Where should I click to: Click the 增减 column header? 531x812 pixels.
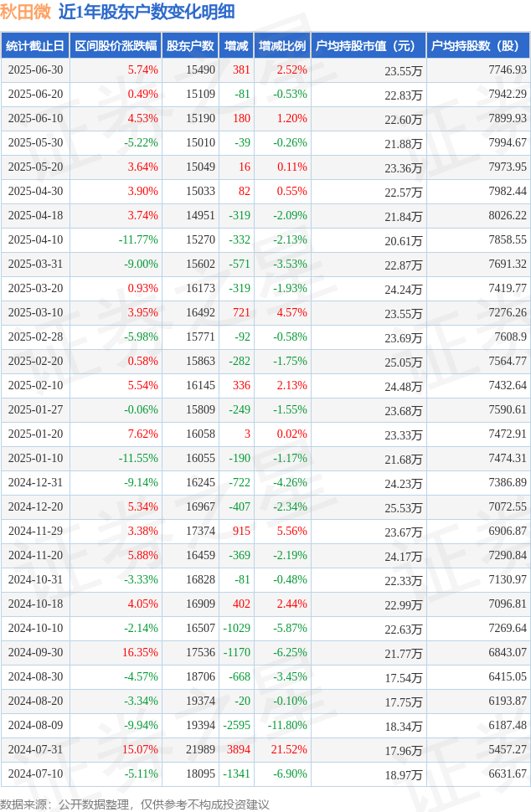(x=236, y=45)
